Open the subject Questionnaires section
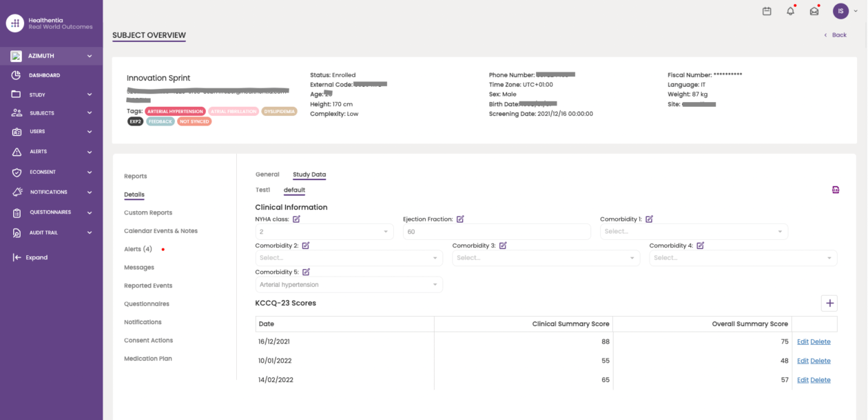 [147, 304]
